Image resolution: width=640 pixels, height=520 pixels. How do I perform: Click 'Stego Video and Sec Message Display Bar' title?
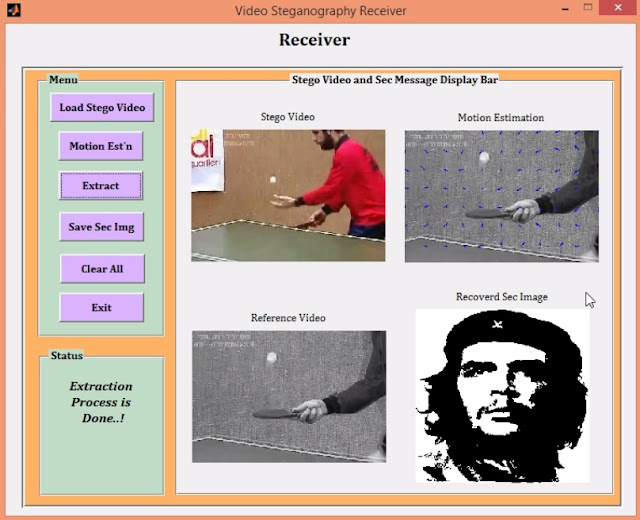point(395,80)
